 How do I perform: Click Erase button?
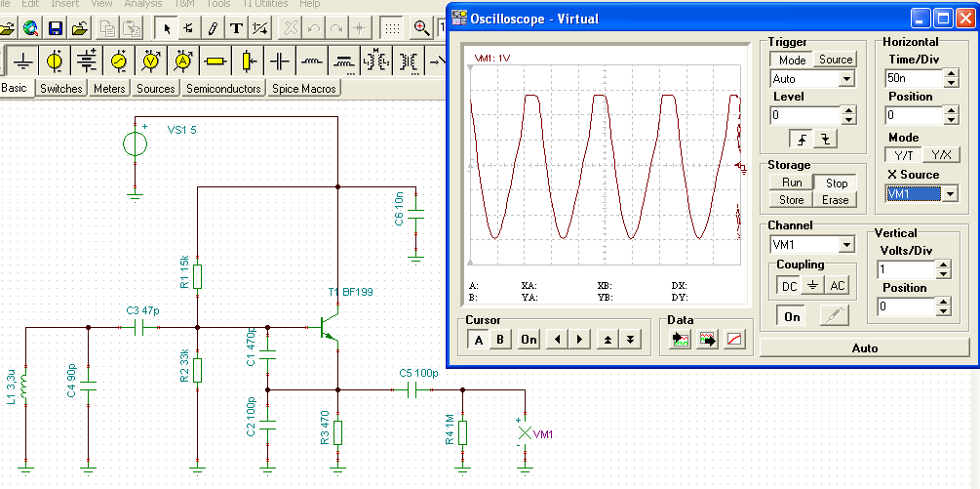836,200
